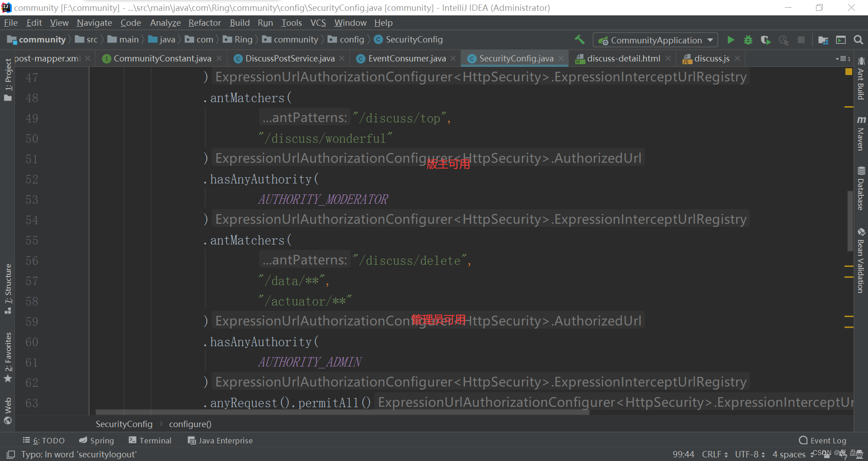
Task: Click the config folder breadcrumb
Action: point(346,40)
